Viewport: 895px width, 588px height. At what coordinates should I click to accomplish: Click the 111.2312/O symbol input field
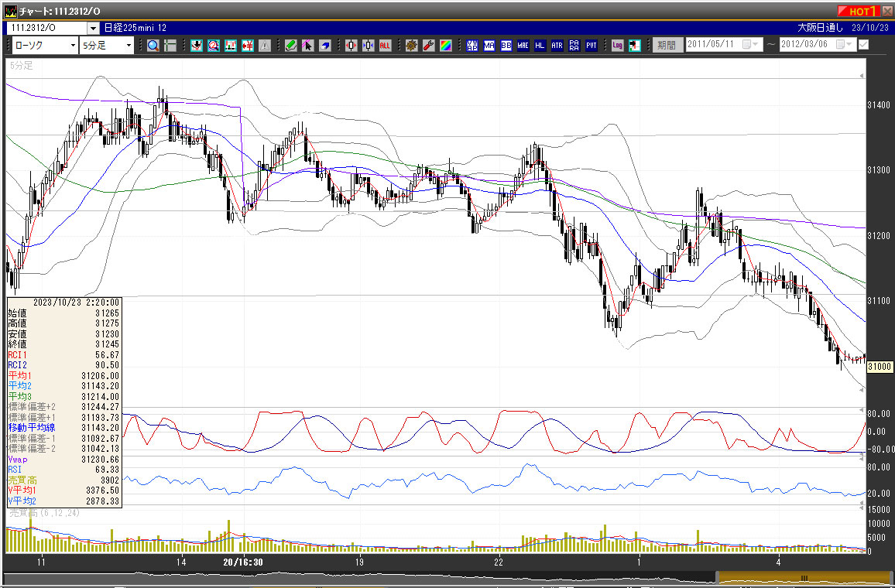coord(46,28)
